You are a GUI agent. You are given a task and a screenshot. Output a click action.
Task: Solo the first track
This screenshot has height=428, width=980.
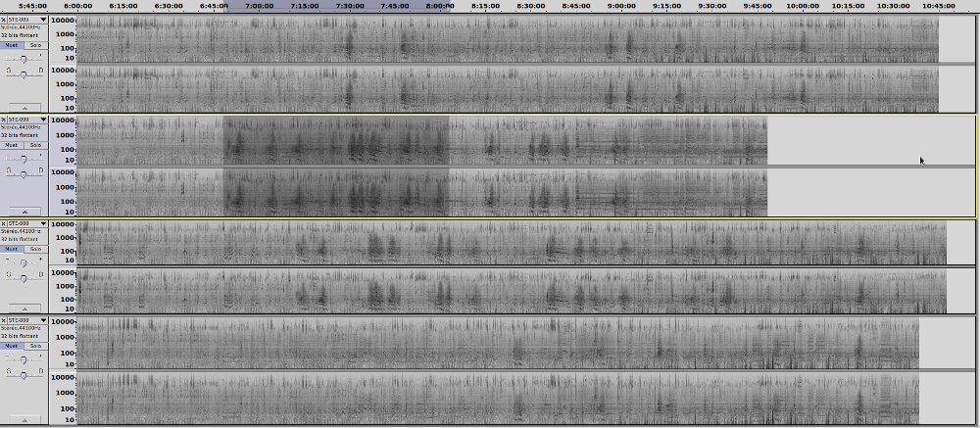35,44
